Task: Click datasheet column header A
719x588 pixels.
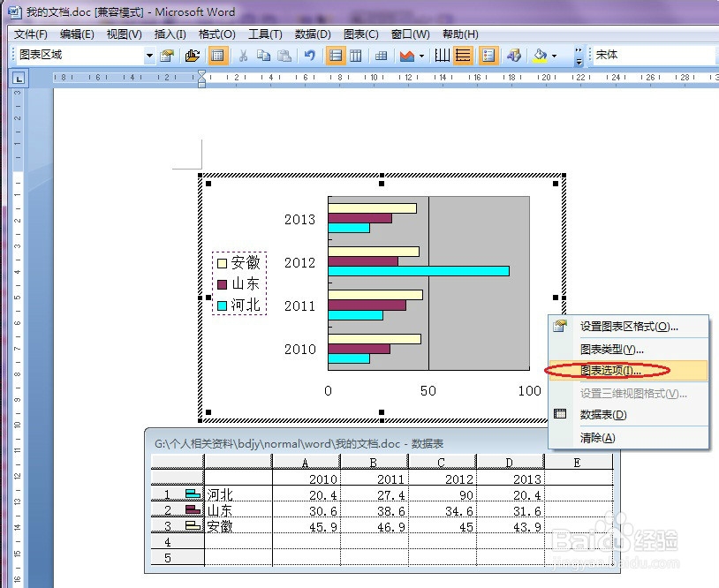Action: [307, 463]
